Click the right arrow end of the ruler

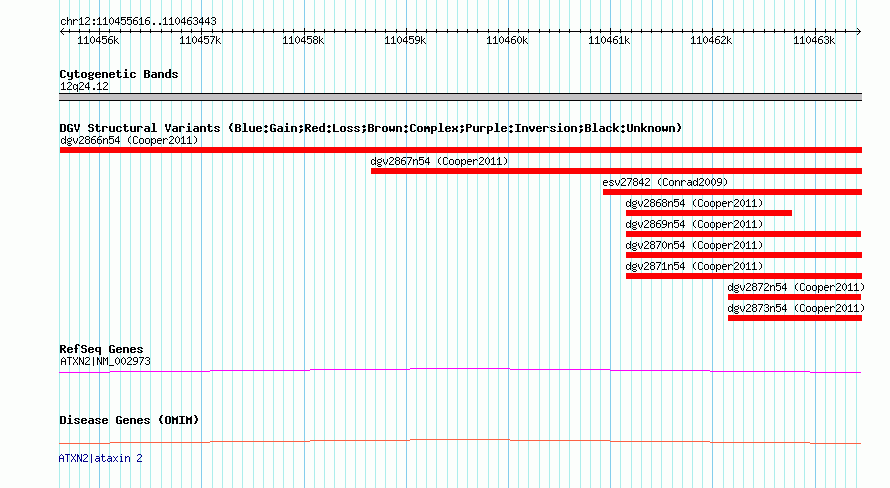859,32
